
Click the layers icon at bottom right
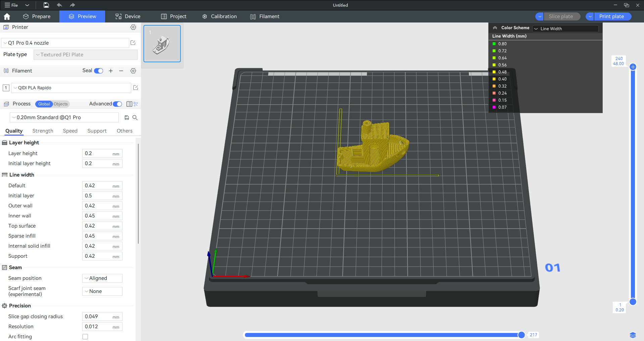(x=633, y=335)
